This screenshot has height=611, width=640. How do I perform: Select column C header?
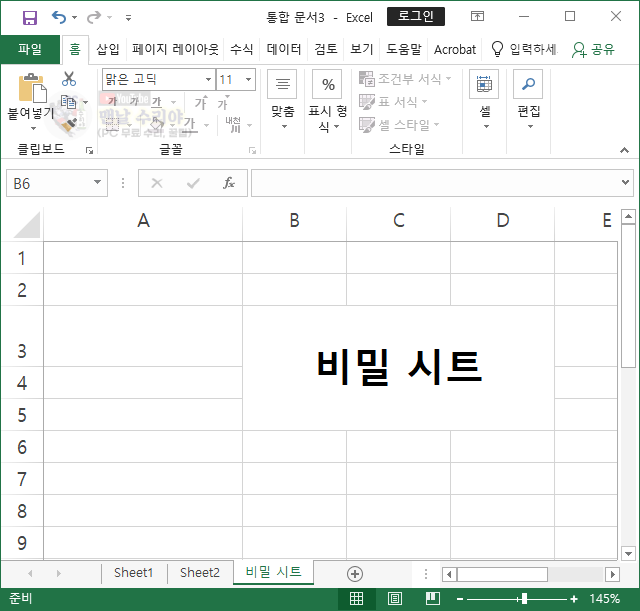(x=398, y=221)
